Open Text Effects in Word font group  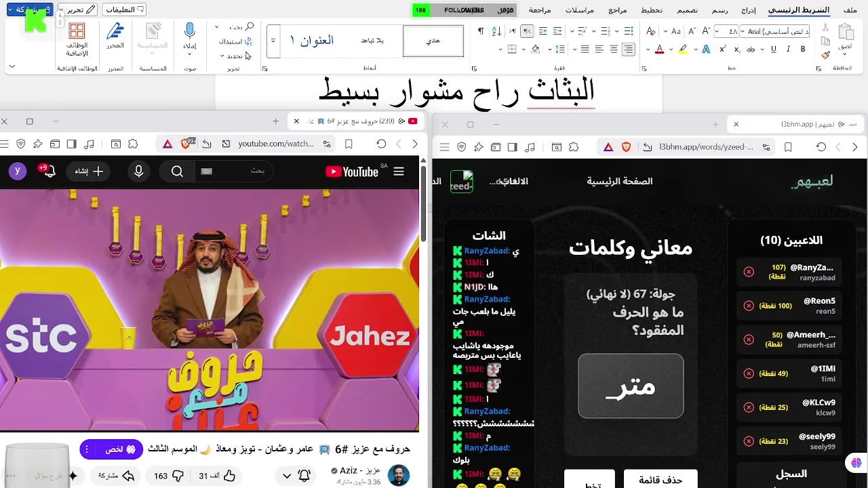pos(706,49)
